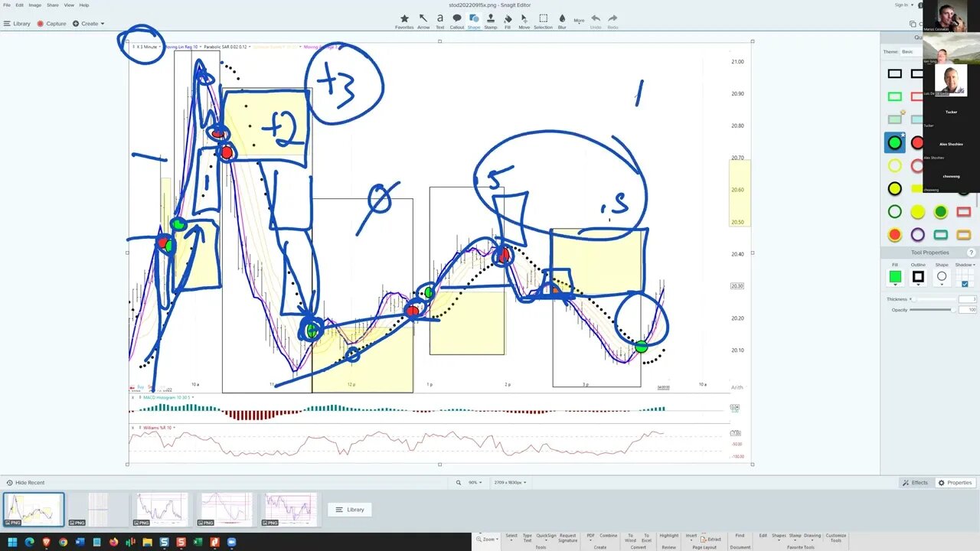Select the Selection marquee tool
Image resolution: width=980 pixels, height=551 pixels.
click(x=543, y=21)
